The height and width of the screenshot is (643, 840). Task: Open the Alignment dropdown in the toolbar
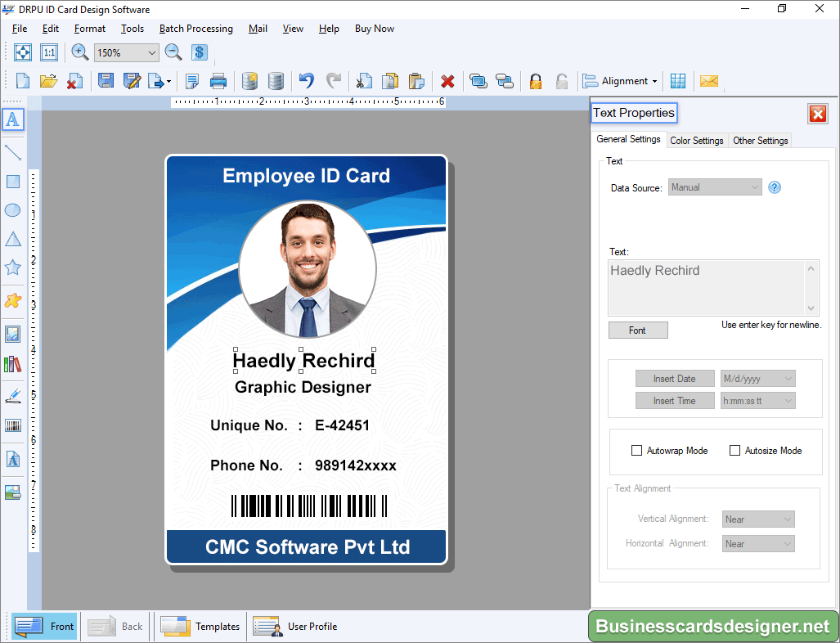620,81
